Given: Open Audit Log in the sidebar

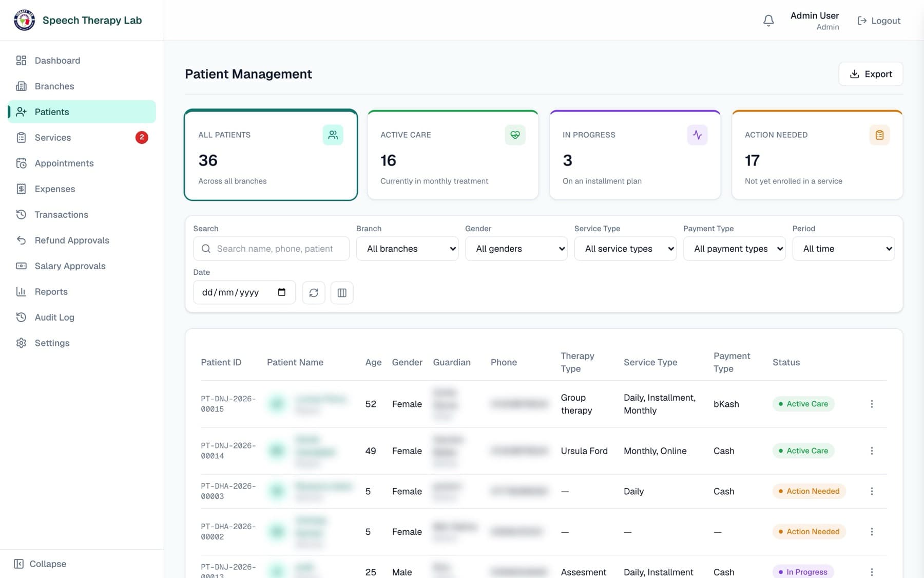Looking at the screenshot, I should click(82, 317).
